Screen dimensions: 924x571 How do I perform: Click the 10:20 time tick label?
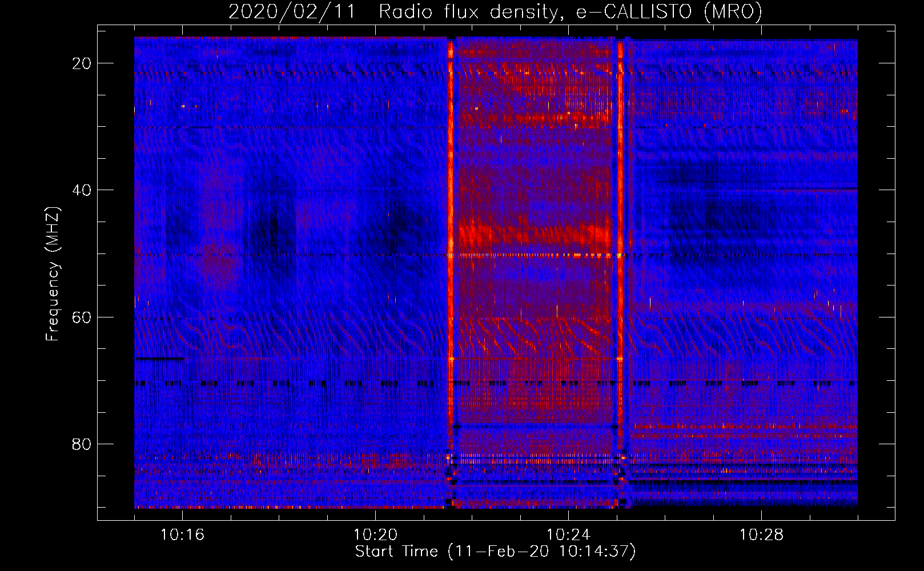[x=375, y=535]
